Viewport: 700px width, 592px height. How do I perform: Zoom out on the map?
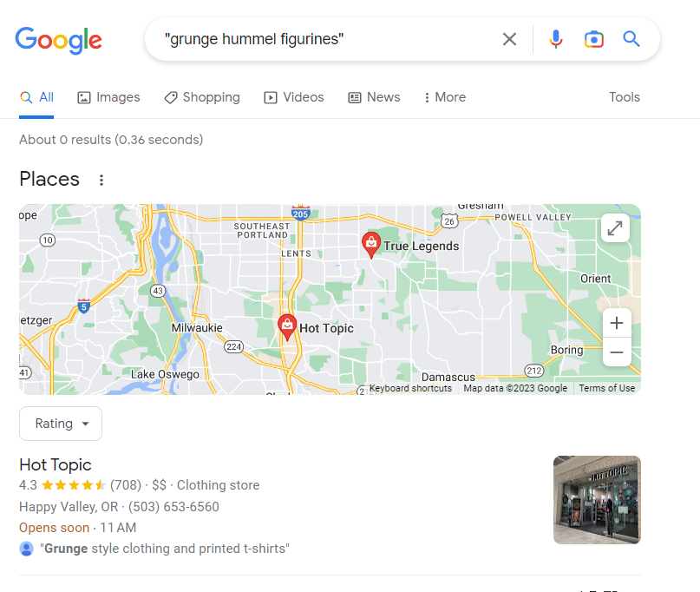tap(617, 352)
